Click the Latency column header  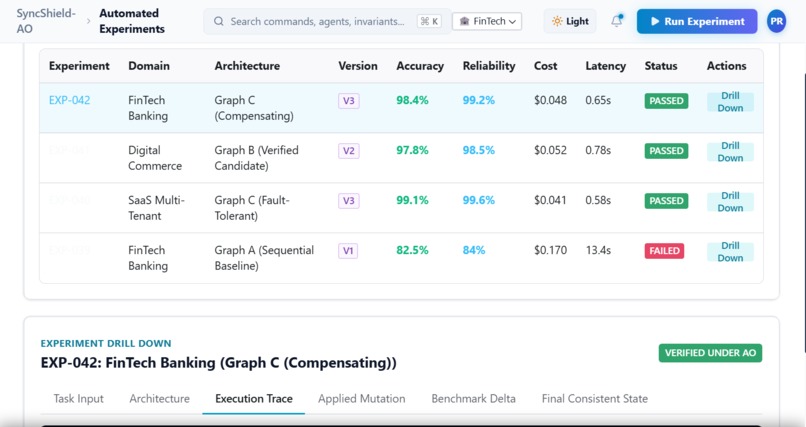[606, 66]
